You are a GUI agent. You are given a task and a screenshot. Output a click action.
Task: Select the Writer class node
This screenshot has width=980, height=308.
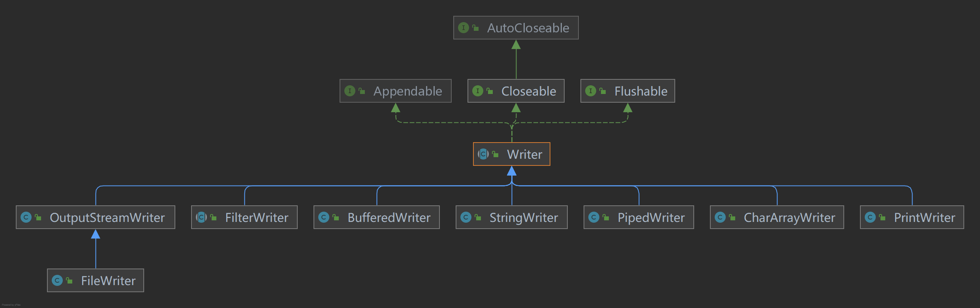524,154
